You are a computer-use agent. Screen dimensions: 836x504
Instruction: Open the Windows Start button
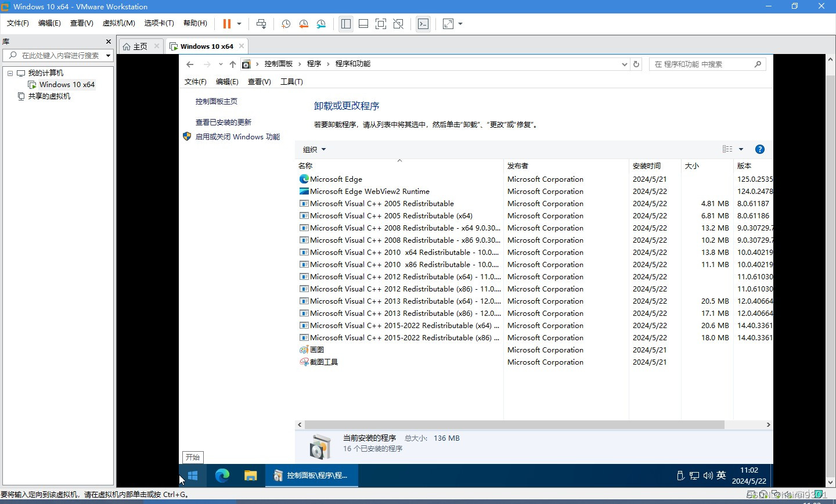[x=193, y=476]
